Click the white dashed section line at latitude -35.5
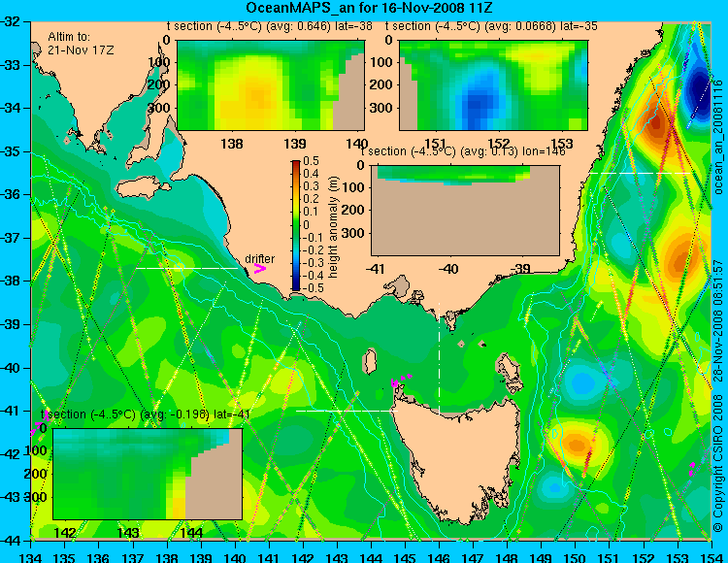The width and height of the screenshot is (728, 563). pos(640,173)
